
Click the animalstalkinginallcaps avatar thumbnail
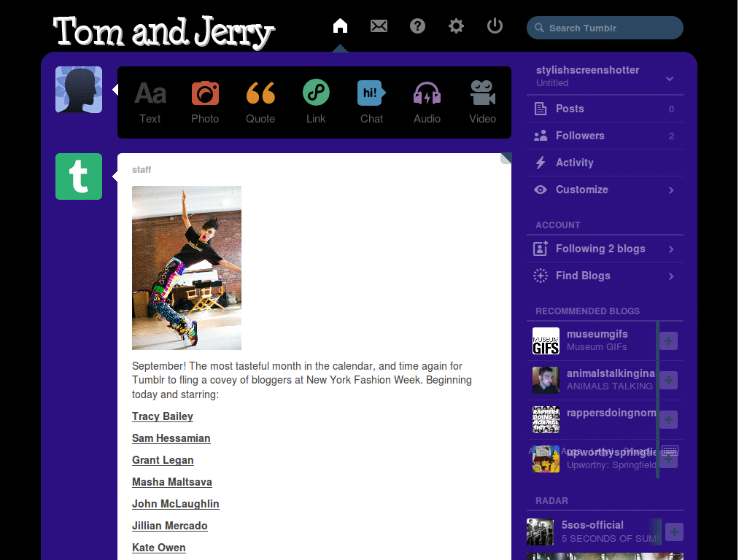tap(546, 380)
